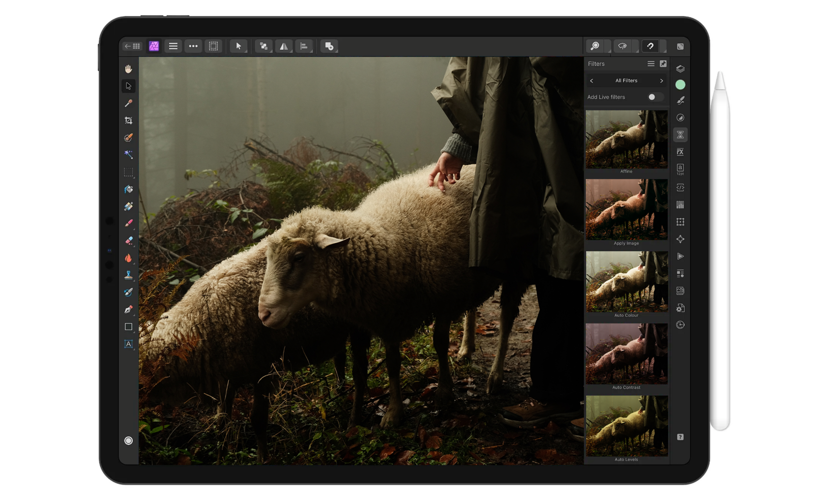Apply the Auto Contrast filter thumbnail

(626, 354)
